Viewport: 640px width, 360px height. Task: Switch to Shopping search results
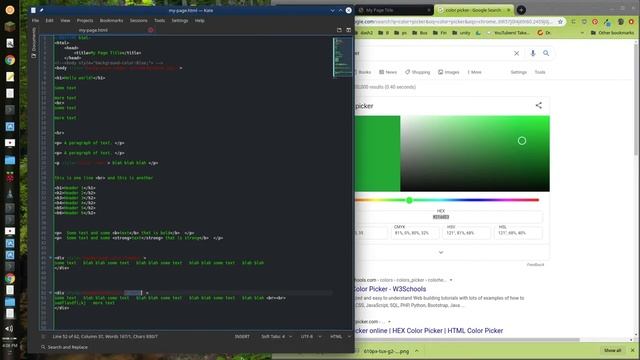coord(418,72)
